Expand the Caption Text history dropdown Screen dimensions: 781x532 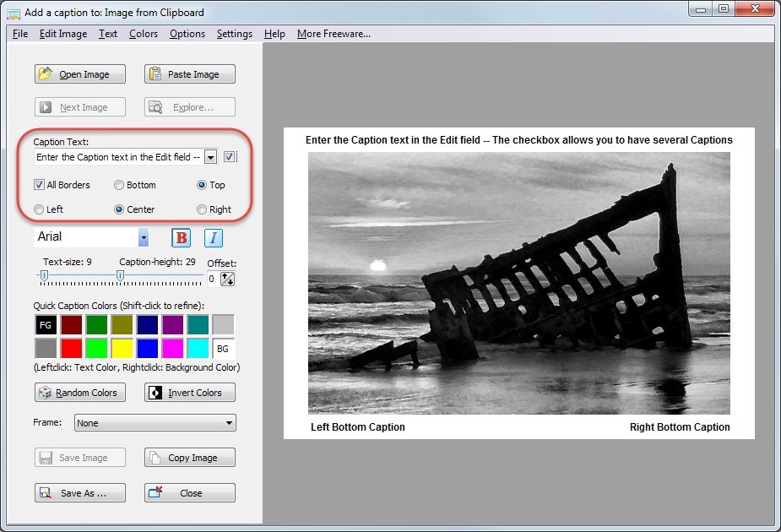tap(210, 157)
